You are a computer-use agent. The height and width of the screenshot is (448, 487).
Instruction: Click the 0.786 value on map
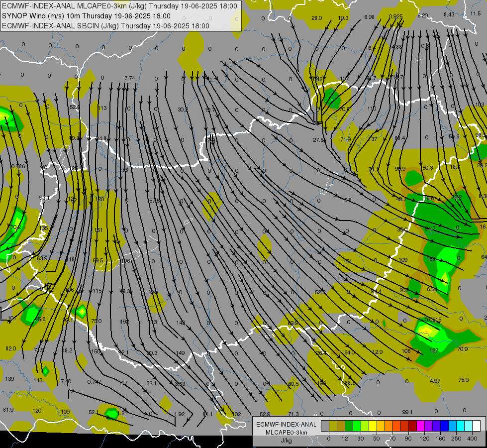pos(18,167)
